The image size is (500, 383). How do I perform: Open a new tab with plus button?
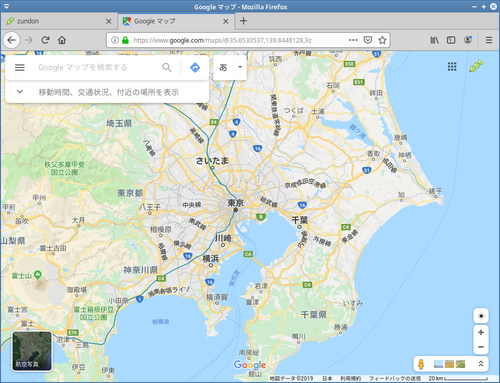tap(243, 21)
